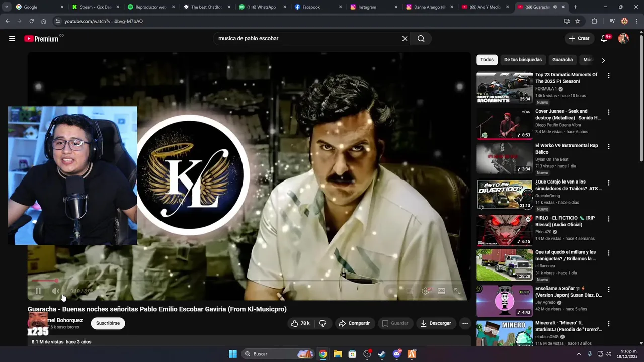Open options for Enseñame a Soñar video
The width and height of the screenshot is (644, 362).
pos(609,289)
